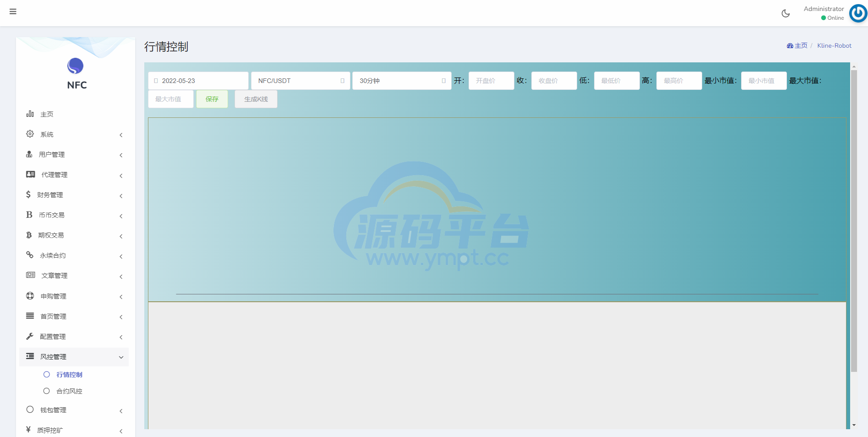Click the 财务管理 dollar sign icon
Screen dimensions: 868x437
28,194
